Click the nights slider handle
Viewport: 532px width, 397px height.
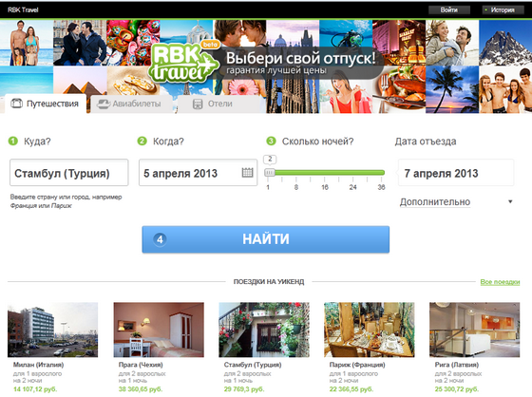pos(270,172)
